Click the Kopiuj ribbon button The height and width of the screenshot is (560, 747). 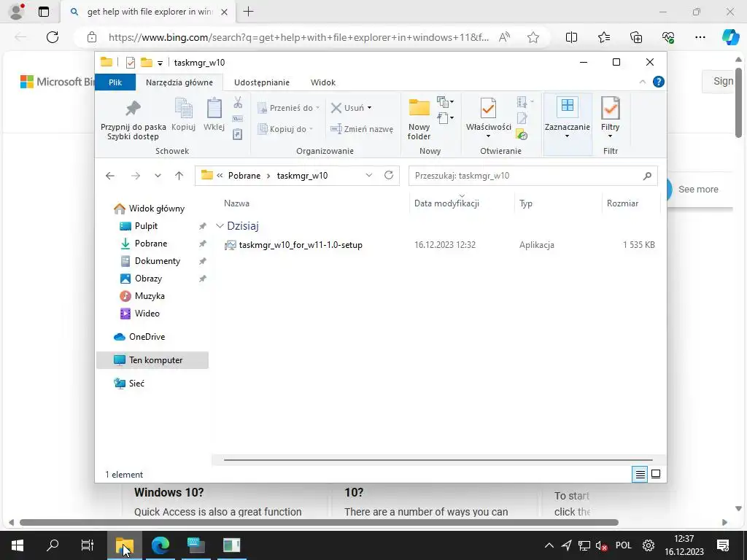coord(183,114)
